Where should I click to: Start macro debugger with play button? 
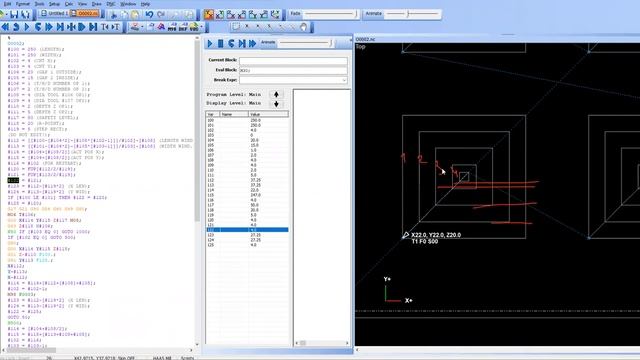tap(210, 43)
